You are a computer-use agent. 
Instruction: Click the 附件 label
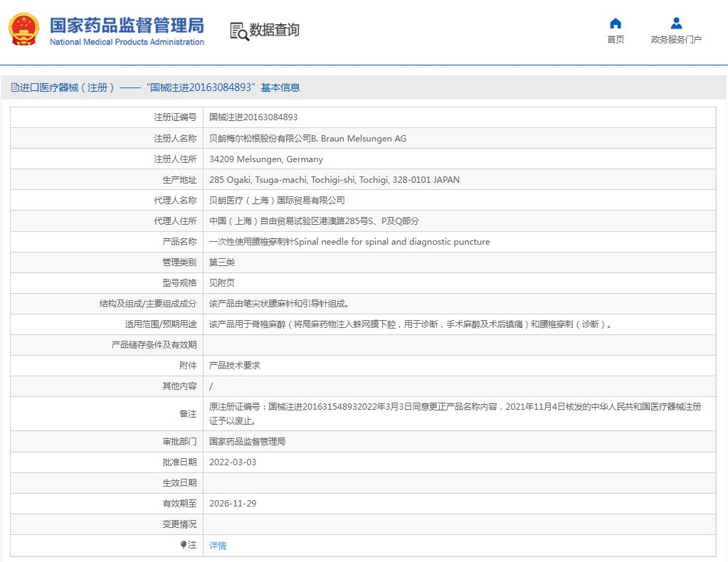click(x=188, y=366)
